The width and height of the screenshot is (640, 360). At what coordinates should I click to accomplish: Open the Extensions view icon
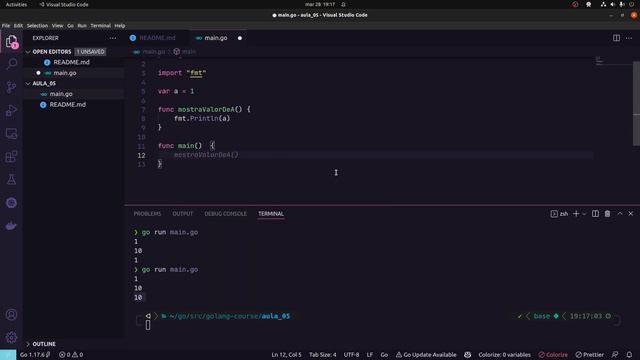coord(11,156)
